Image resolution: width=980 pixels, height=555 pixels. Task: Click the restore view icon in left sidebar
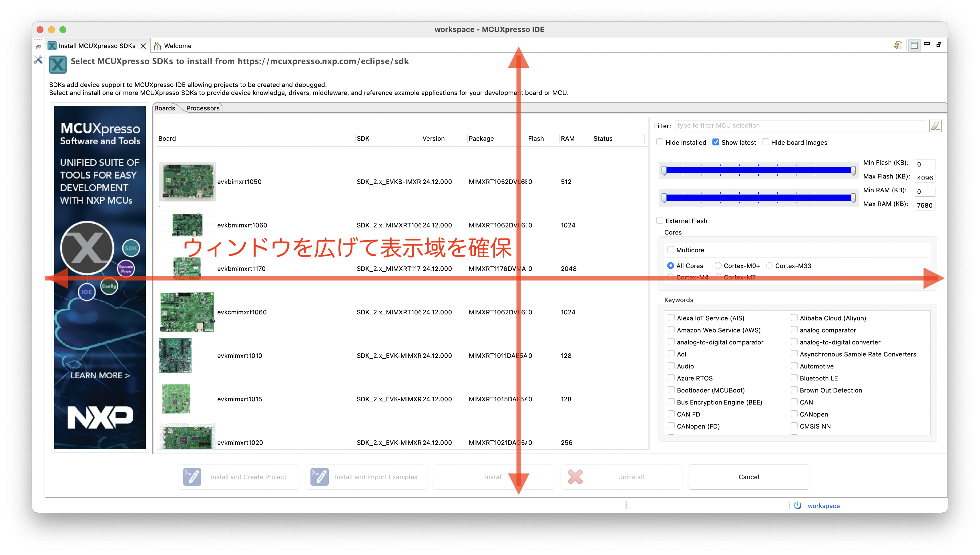38,47
